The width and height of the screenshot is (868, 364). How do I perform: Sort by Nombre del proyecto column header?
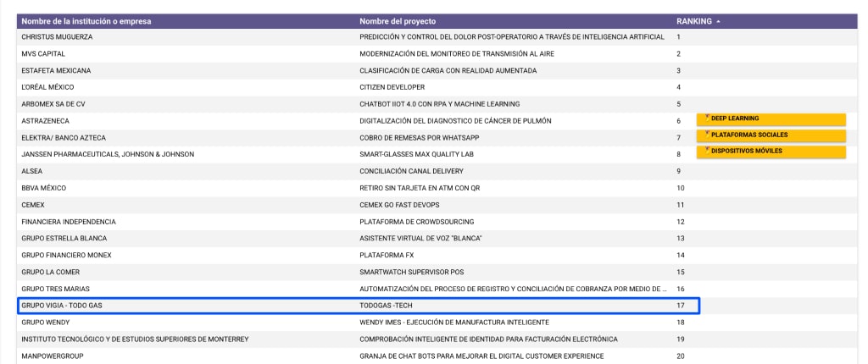tap(397, 21)
